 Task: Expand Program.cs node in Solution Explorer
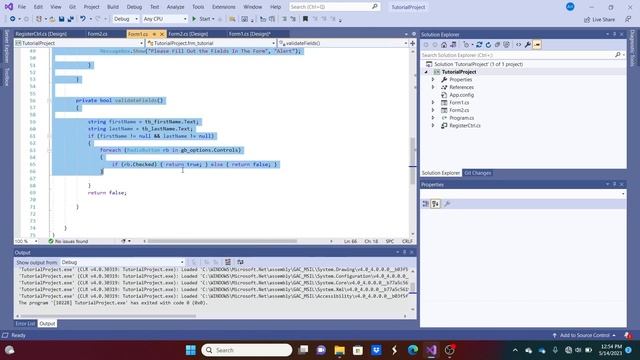433,118
